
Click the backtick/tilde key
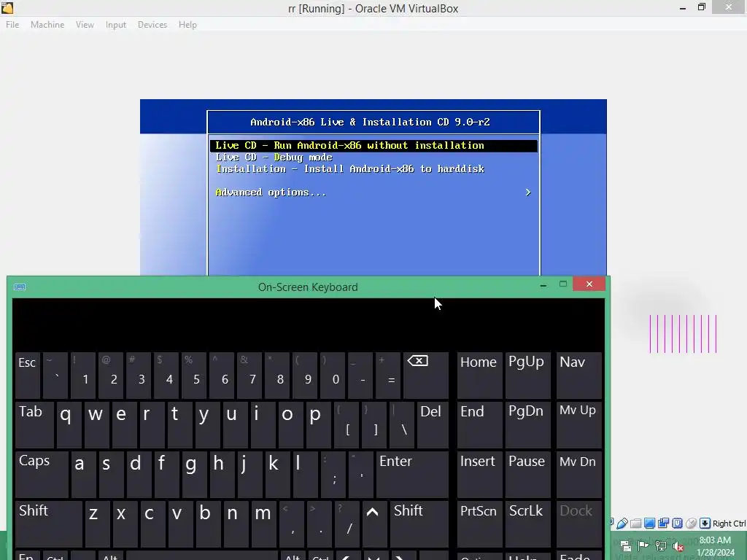[55, 376]
